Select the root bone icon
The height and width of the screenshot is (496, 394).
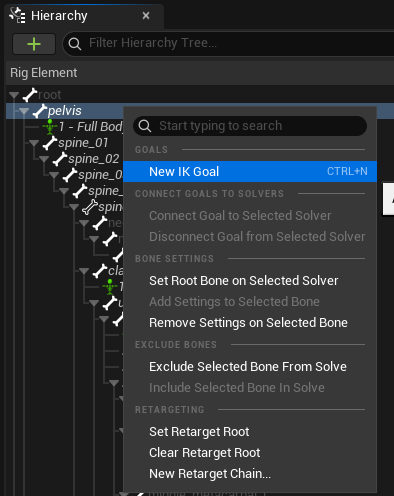30,95
